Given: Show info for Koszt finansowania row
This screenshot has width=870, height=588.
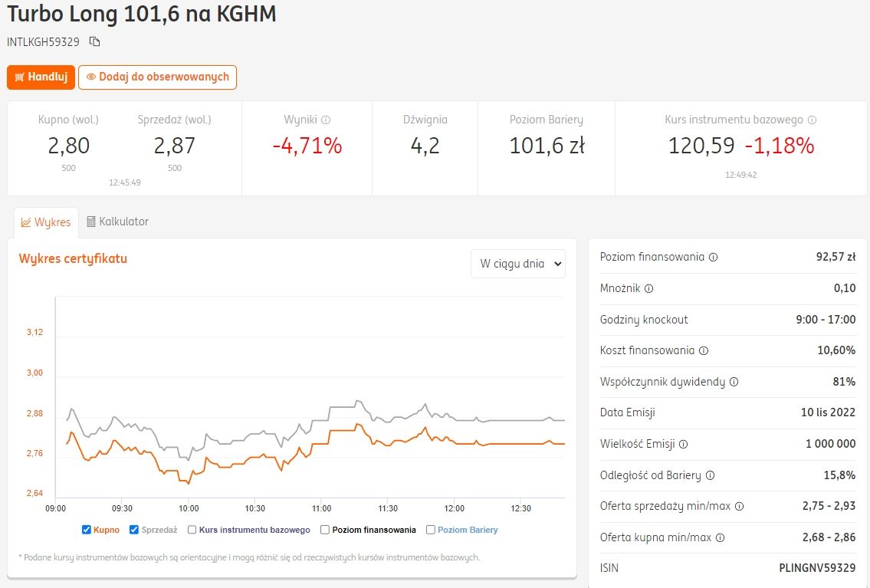Looking at the screenshot, I should coord(704,350).
